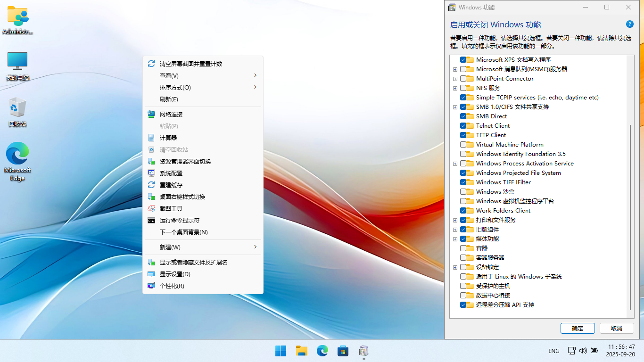Click the icon beside 网络连接

point(151,114)
